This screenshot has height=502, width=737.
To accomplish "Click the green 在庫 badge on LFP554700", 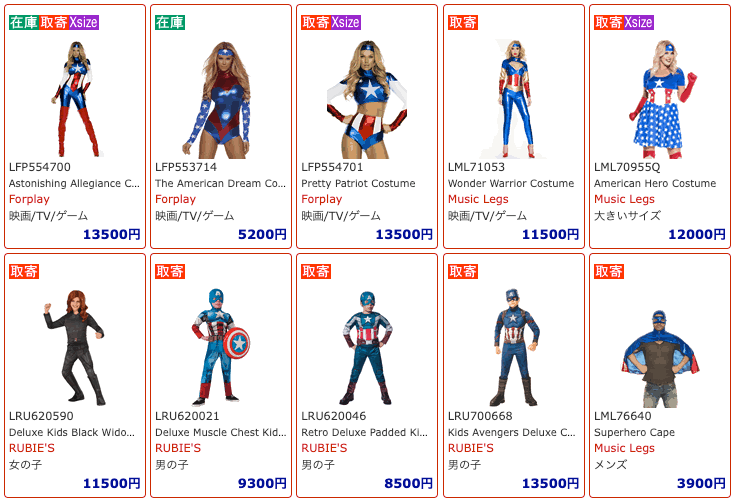I will pyautogui.click(x=24, y=22).
